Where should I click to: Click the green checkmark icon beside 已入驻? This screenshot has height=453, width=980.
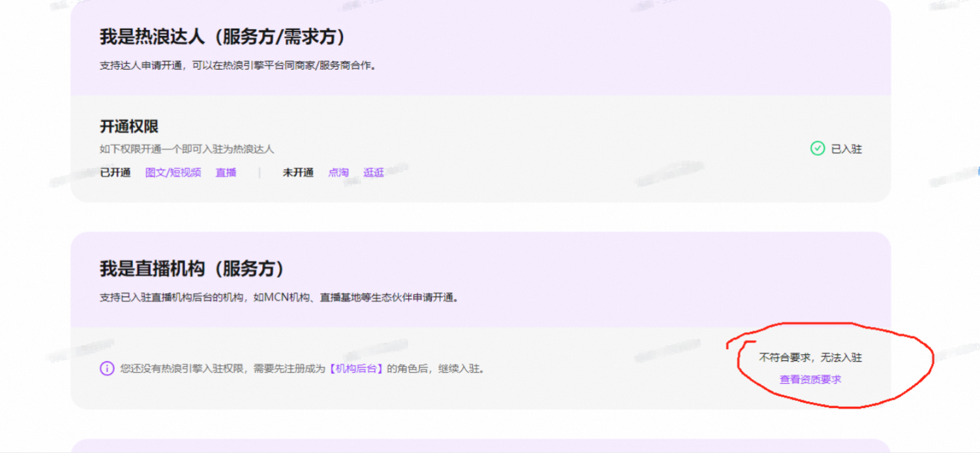tap(817, 149)
